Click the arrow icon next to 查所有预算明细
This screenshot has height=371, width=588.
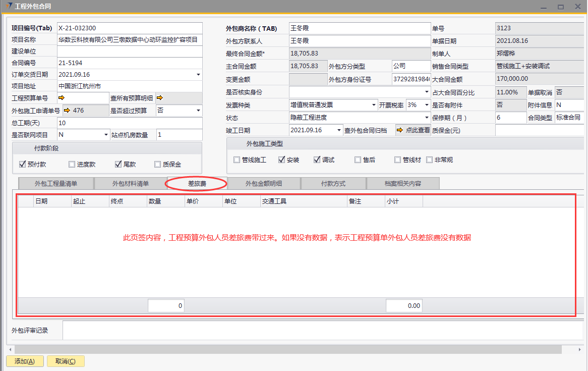(160, 98)
